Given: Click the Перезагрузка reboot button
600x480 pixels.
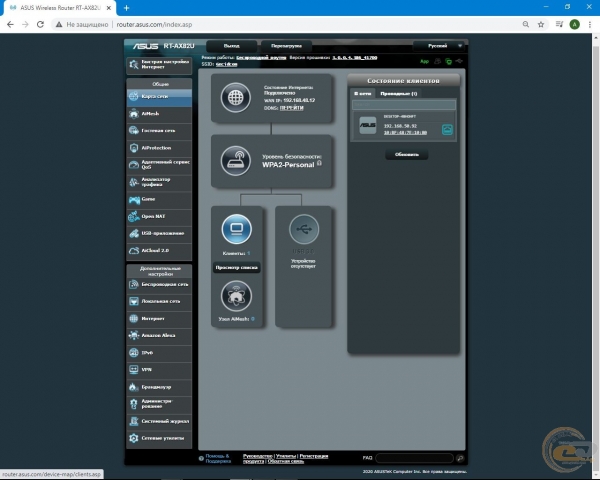Looking at the screenshot, I should [x=286, y=46].
